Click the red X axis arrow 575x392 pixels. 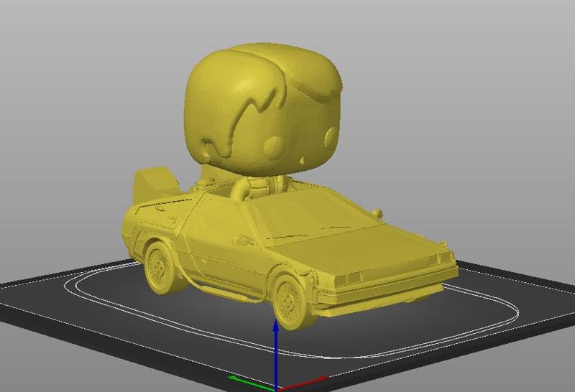point(301,383)
